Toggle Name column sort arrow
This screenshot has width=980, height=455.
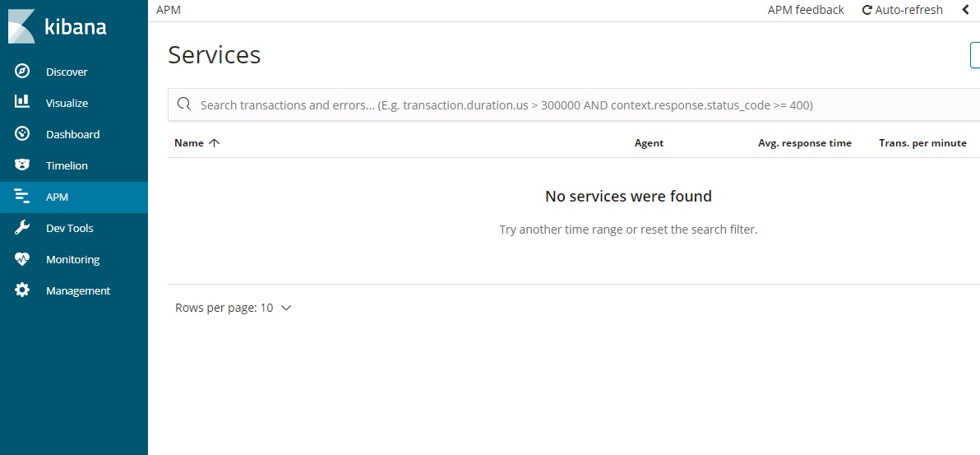pyautogui.click(x=215, y=143)
